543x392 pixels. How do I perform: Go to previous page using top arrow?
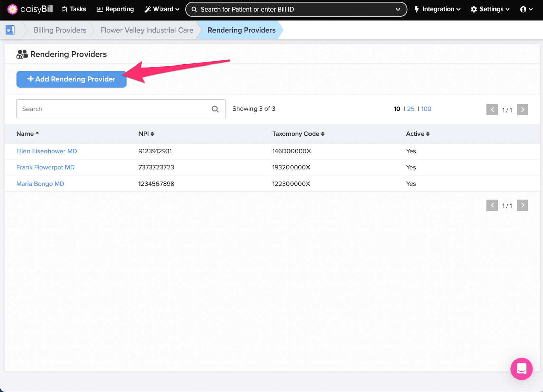point(492,110)
